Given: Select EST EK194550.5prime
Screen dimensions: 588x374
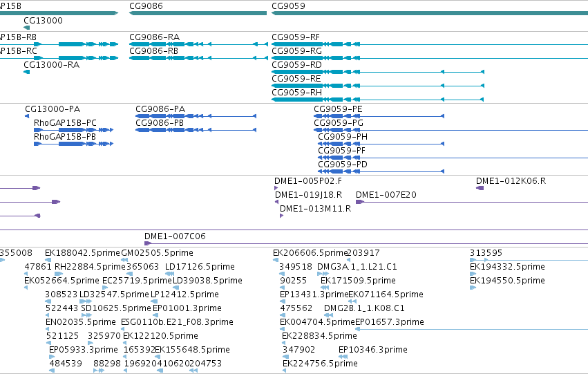Looking at the screenshot, I should pos(507,281).
